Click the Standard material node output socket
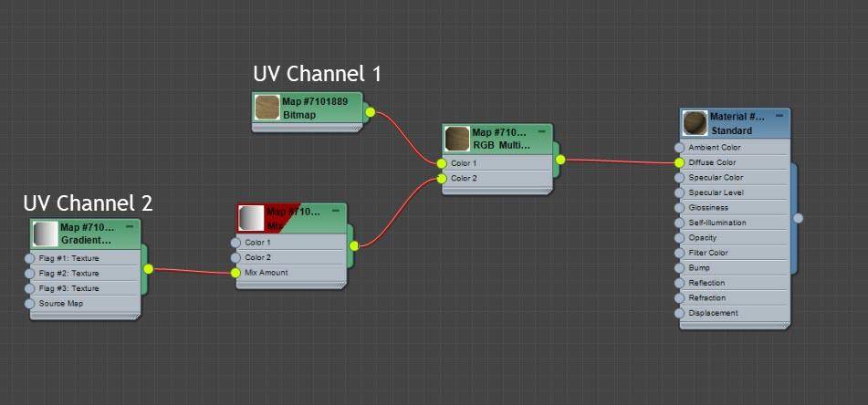 [x=798, y=218]
